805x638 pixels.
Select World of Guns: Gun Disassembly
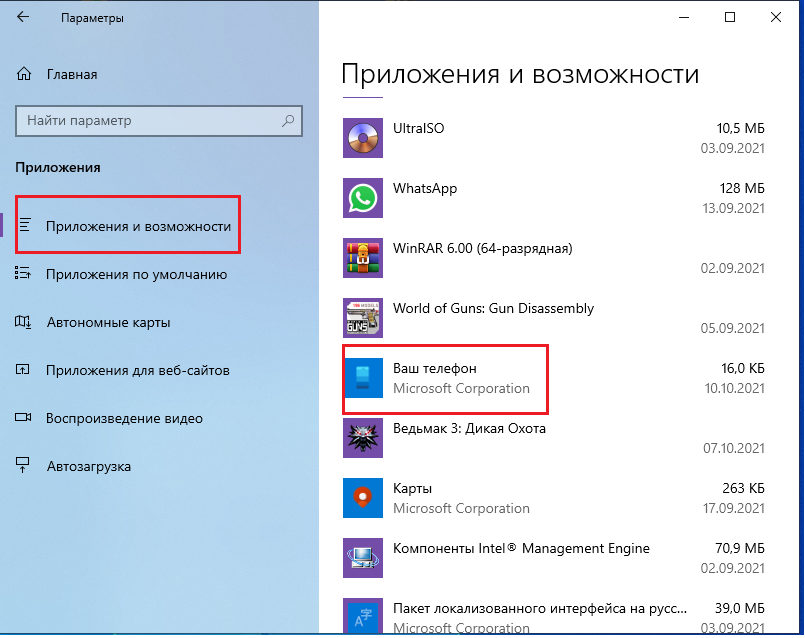coord(493,308)
